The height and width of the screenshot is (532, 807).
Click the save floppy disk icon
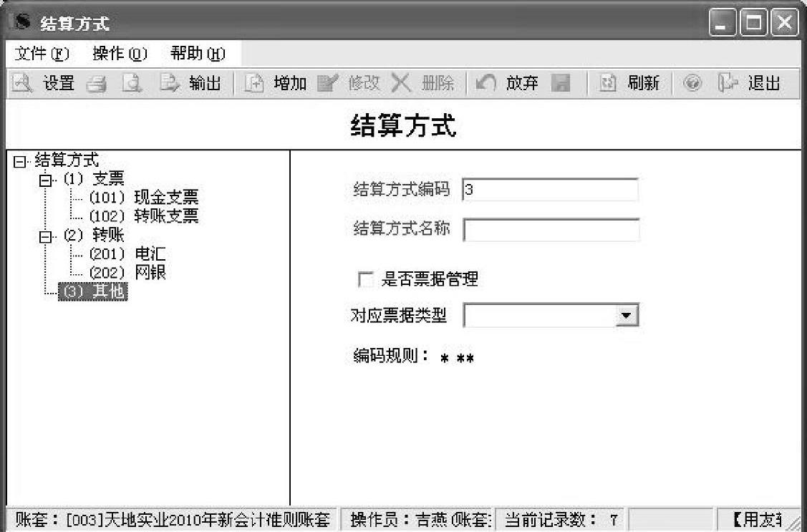coord(561,83)
